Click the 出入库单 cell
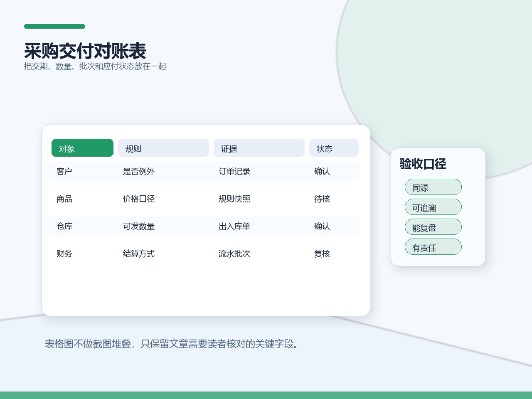 point(234,227)
